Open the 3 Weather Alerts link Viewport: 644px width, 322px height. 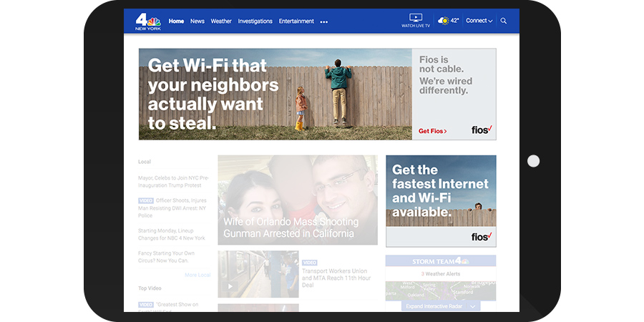[441, 274]
